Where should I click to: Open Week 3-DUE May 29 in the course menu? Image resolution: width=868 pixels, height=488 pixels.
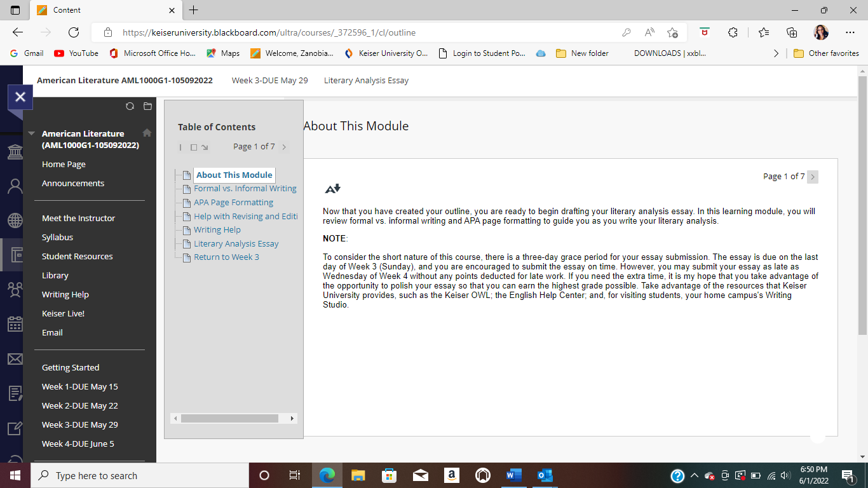tap(79, 424)
